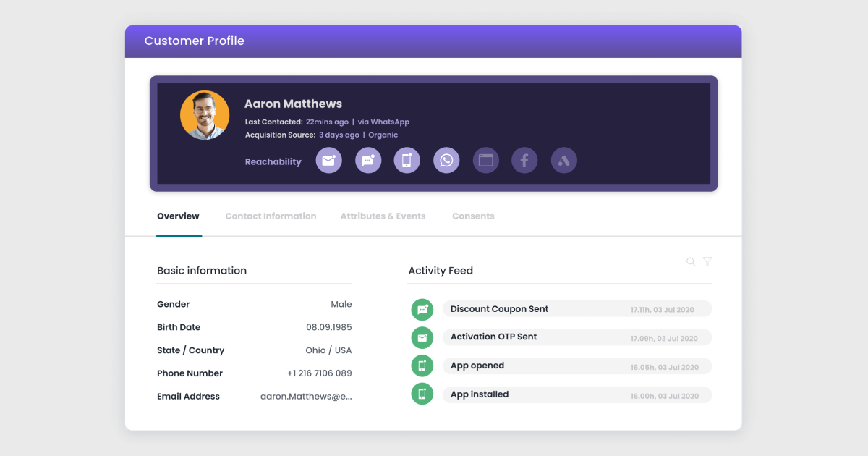Screen dimensions: 868x456
Task: Toggle the Email reachability channel icon
Action: coord(328,160)
